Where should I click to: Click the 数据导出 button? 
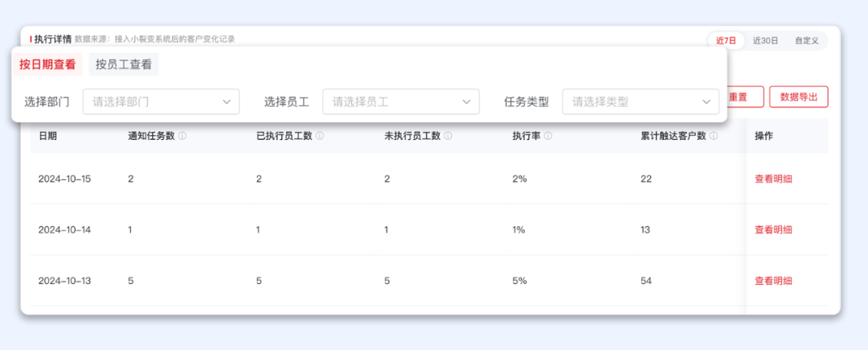798,97
